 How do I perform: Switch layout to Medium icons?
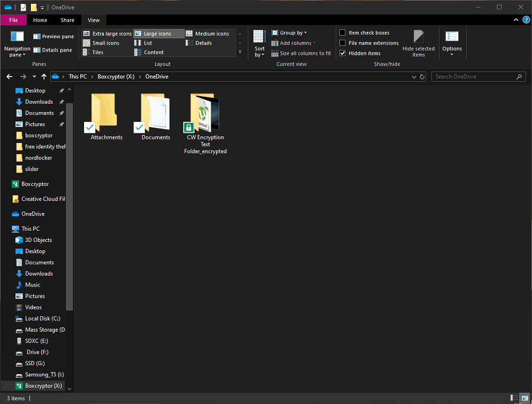[207, 33]
